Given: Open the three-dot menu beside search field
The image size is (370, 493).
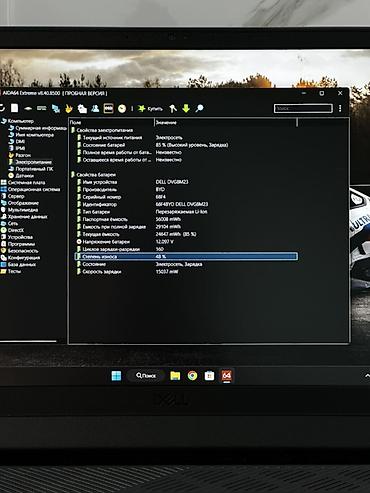Looking at the screenshot, I should click(x=340, y=108).
